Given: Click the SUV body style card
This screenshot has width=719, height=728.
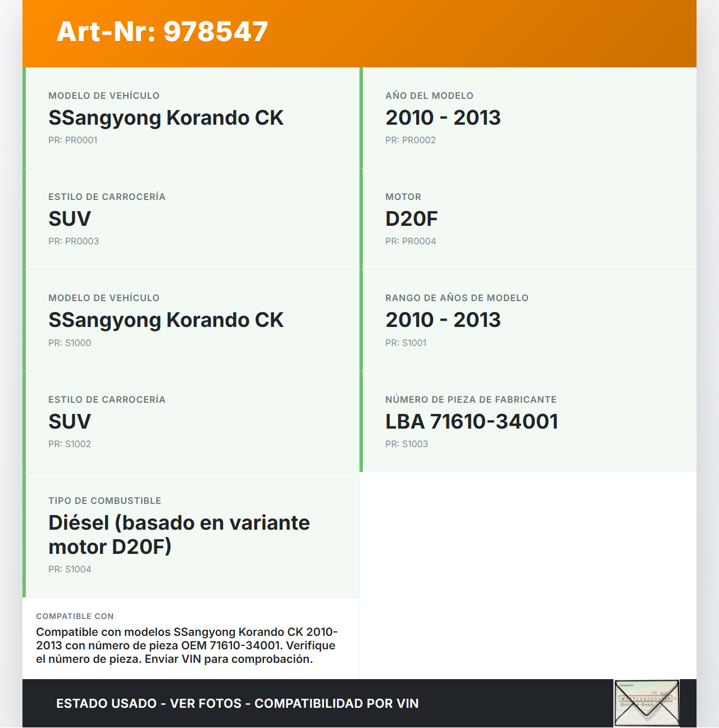Looking at the screenshot, I should [191, 219].
